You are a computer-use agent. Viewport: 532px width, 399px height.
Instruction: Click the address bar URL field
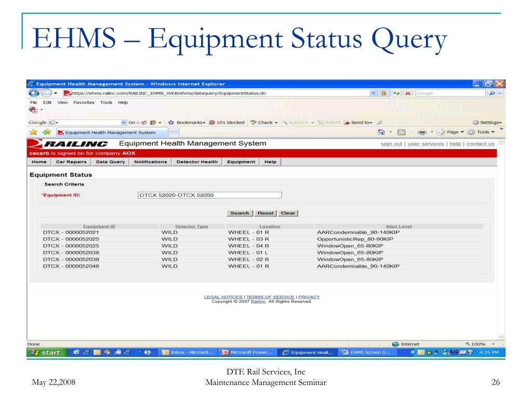(x=217, y=93)
